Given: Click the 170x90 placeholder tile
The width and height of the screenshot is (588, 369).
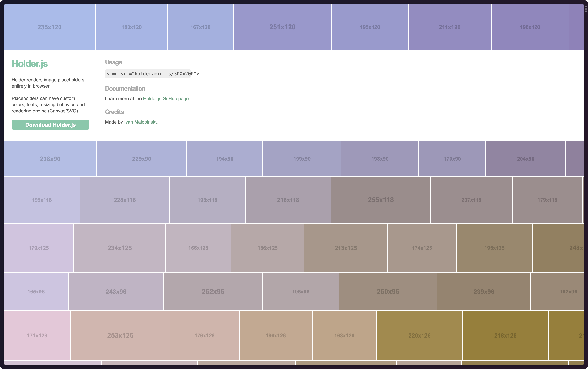Looking at the screenshot, I should (452, 159).
